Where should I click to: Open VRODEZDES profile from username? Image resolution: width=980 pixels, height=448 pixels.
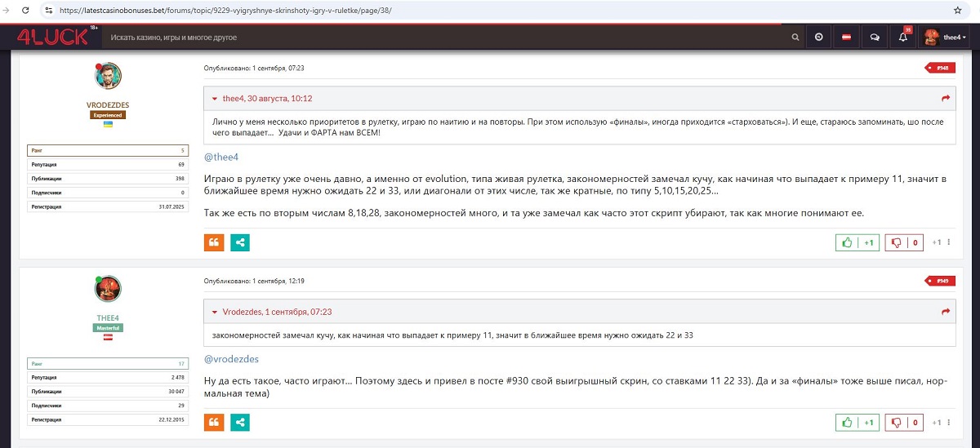108,105
